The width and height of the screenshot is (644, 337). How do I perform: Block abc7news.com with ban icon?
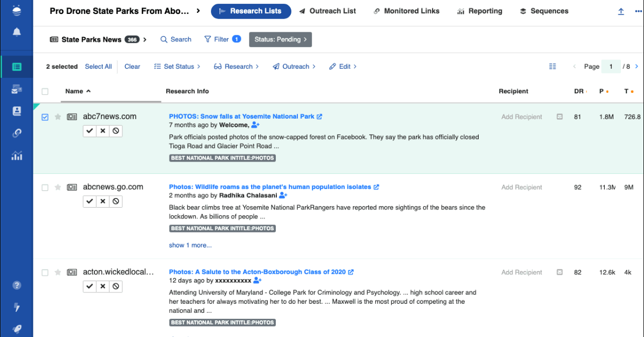(x=115, y=131)
